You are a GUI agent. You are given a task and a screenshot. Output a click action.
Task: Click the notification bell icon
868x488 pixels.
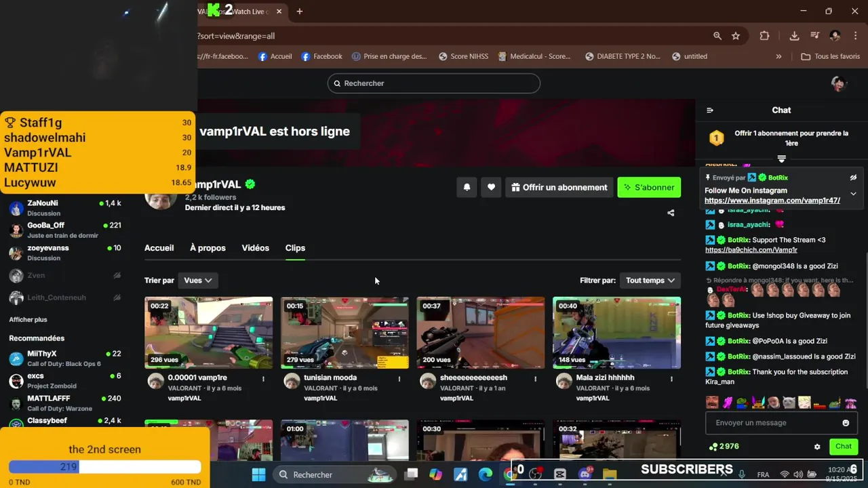click(467, 187)
